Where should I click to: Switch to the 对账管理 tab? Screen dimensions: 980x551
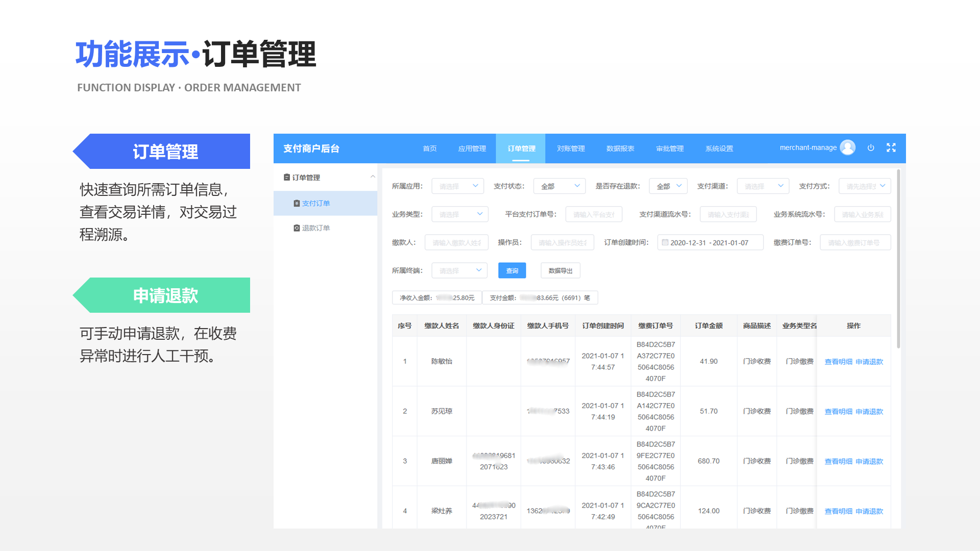(570, 148)
